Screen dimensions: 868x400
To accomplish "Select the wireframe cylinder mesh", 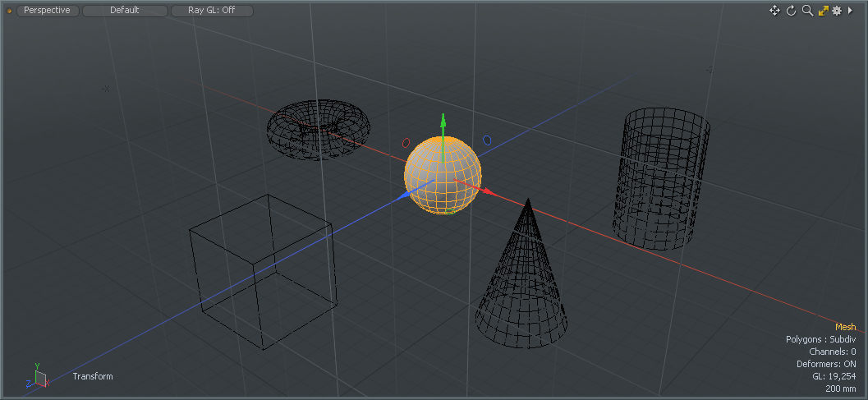I will tap(662, 179).
